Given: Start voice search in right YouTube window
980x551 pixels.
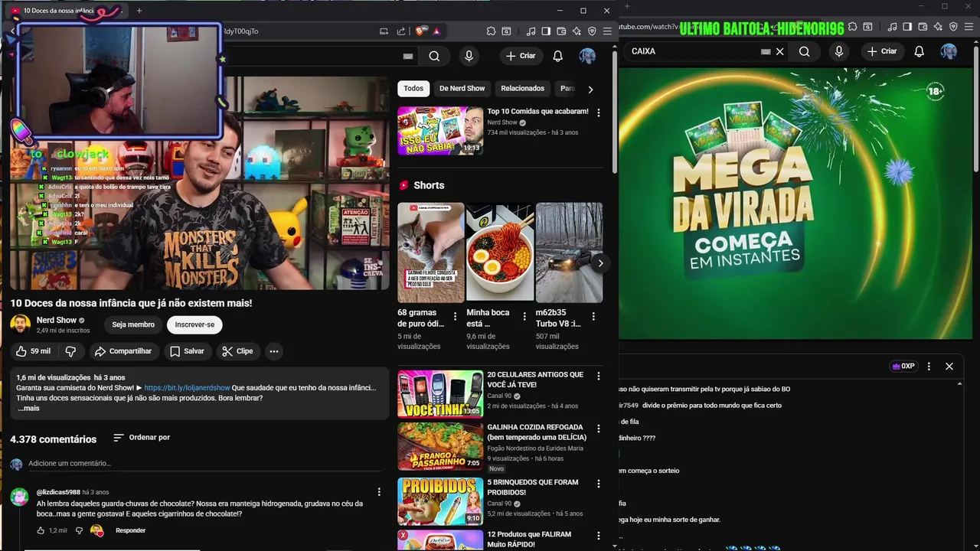Looking at the screenshot, I should (839, 51).
